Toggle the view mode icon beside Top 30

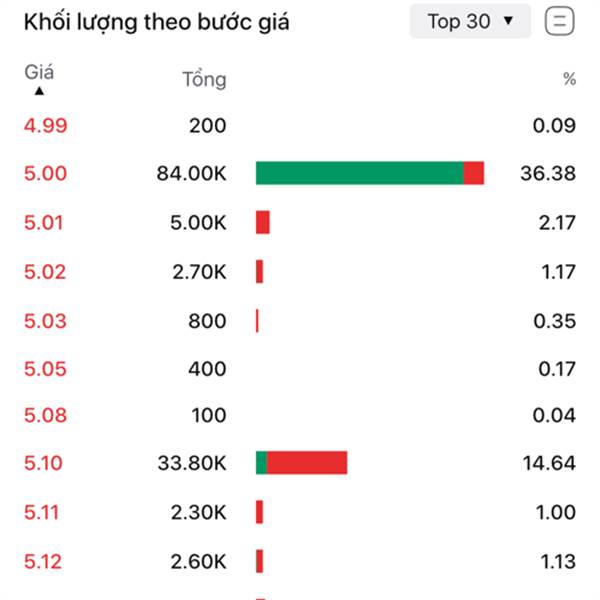pyautogui.click(x=559, y=21)
